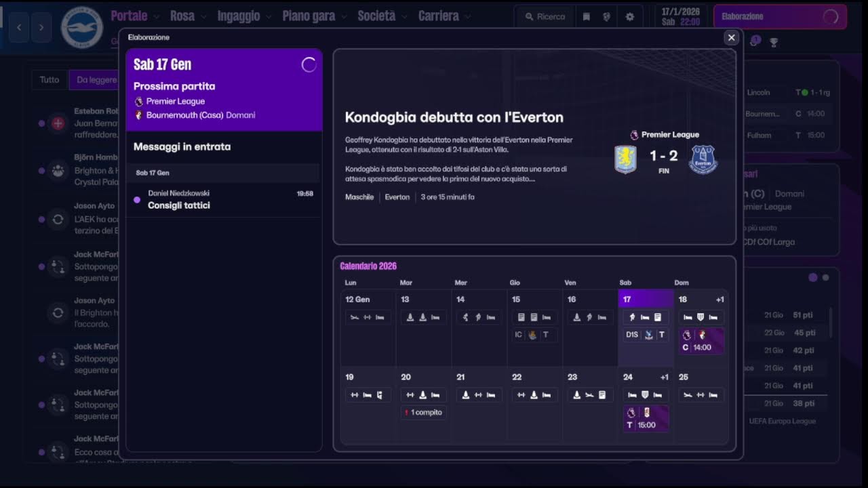The height and width of the screenshot is (488, 868).
Task: Close the Elaborazione dialog
Action: [731, 38]
